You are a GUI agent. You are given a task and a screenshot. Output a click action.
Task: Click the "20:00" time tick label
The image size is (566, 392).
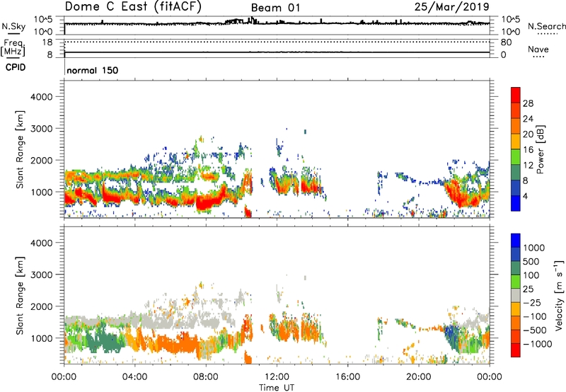click(x=418, y=377)
